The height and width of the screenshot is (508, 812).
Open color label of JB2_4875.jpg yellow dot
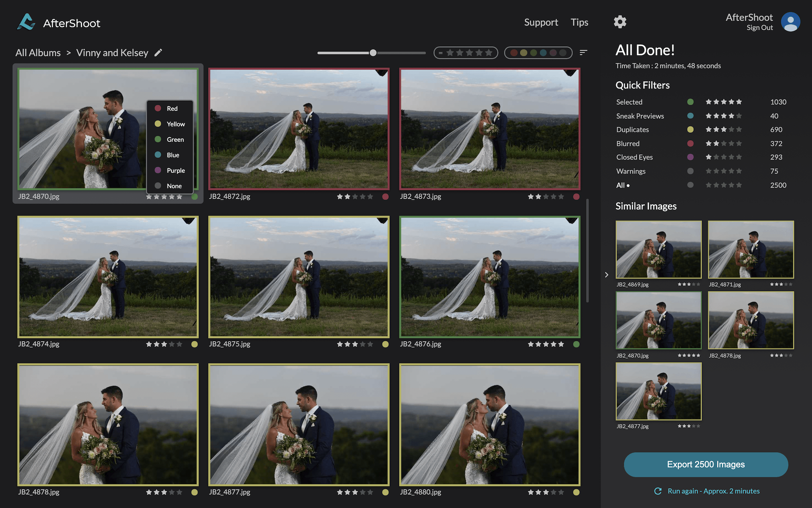386,344
